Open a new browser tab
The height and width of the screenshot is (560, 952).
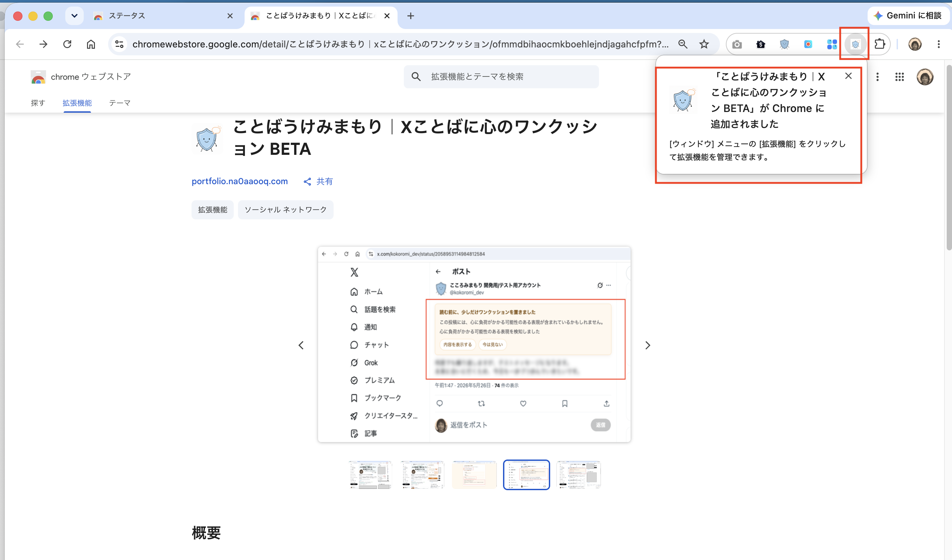tap(411, 16)
